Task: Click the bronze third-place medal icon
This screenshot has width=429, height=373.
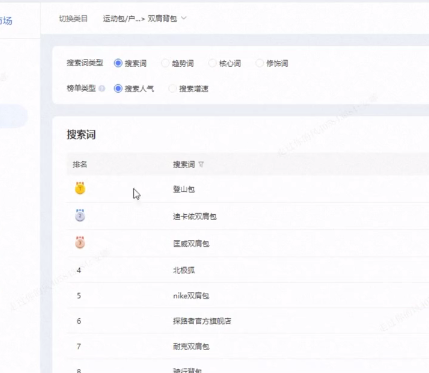Action: coord(80,243)
